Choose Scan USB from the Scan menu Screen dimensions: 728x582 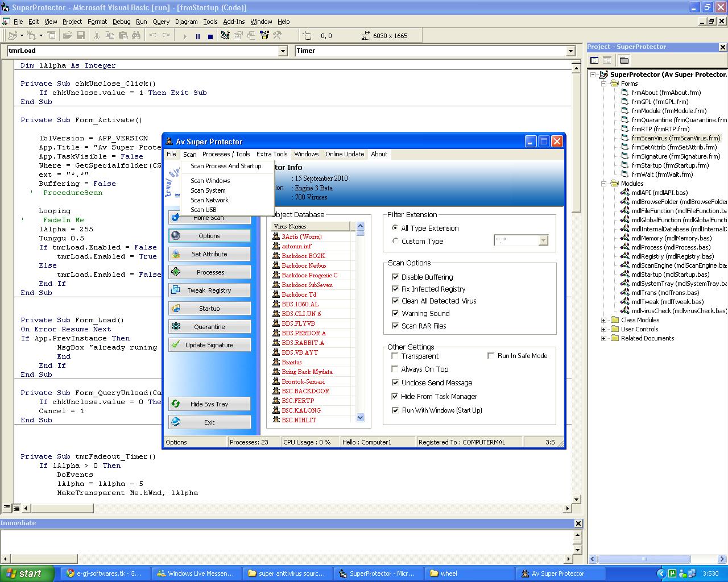(x=204, y=210)
